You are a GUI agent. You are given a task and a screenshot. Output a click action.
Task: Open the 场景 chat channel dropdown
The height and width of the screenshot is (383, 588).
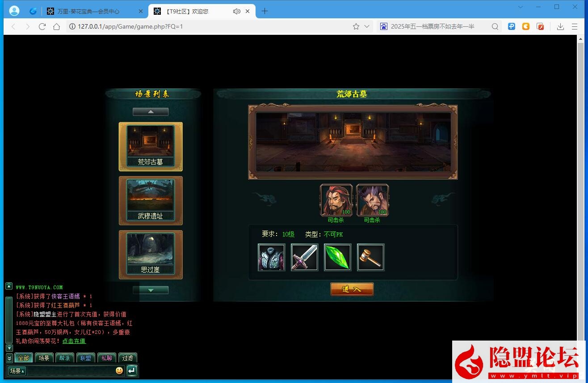[x=17, y=371]
